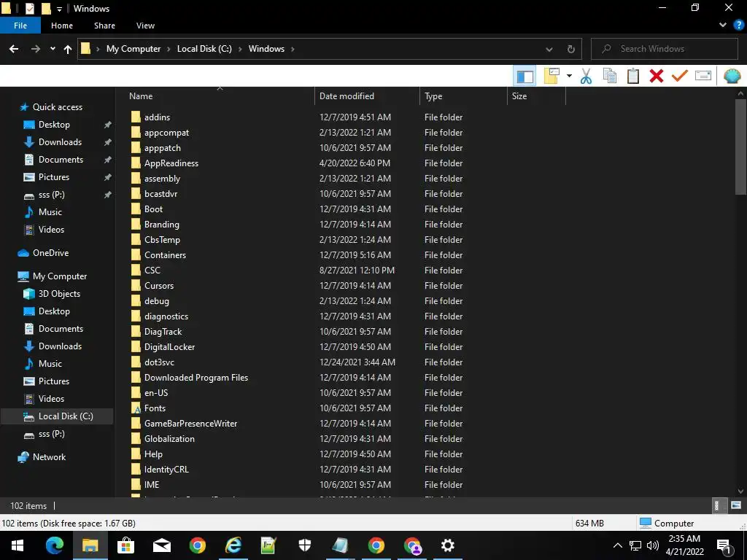This screenshot has width=747, height=560.
Task: Expand root chevron before My Computer breadcrumb
Action: coord(98,49)
